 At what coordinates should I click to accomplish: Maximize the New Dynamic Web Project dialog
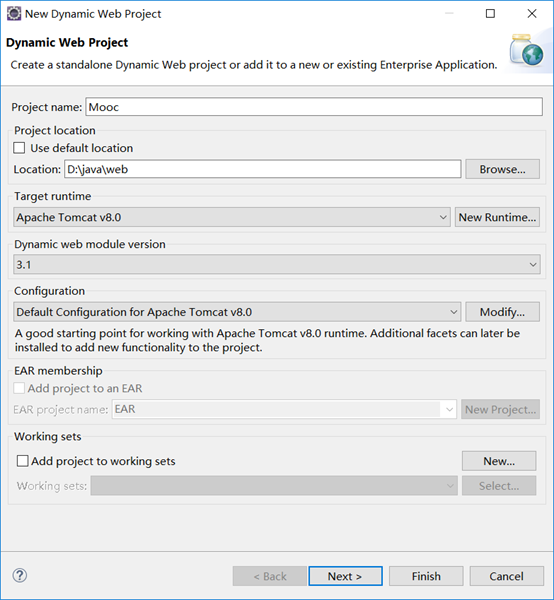point(490,14)
